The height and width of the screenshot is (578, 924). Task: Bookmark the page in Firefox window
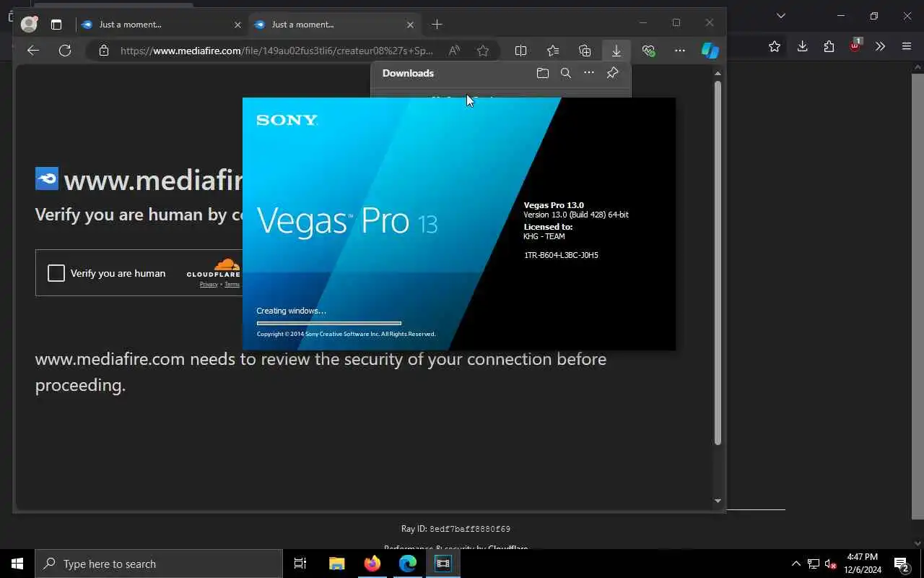pos(775,46)
